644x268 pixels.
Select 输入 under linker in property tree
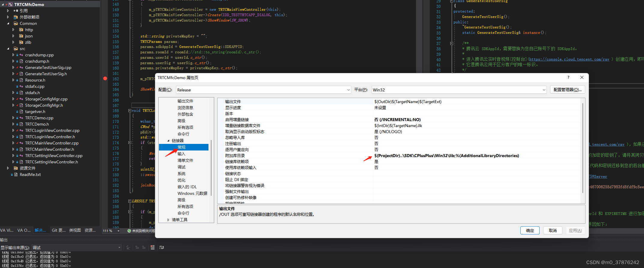point(181,154)
